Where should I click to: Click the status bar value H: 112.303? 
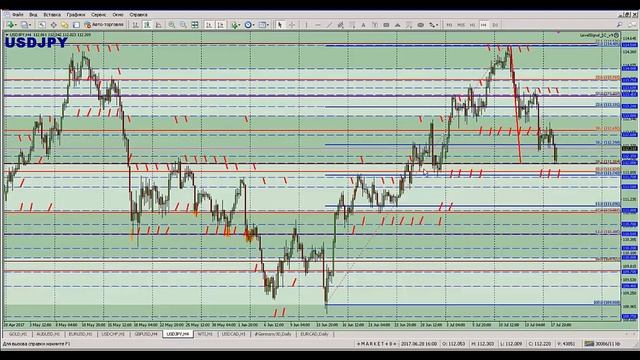click(483, 344)
